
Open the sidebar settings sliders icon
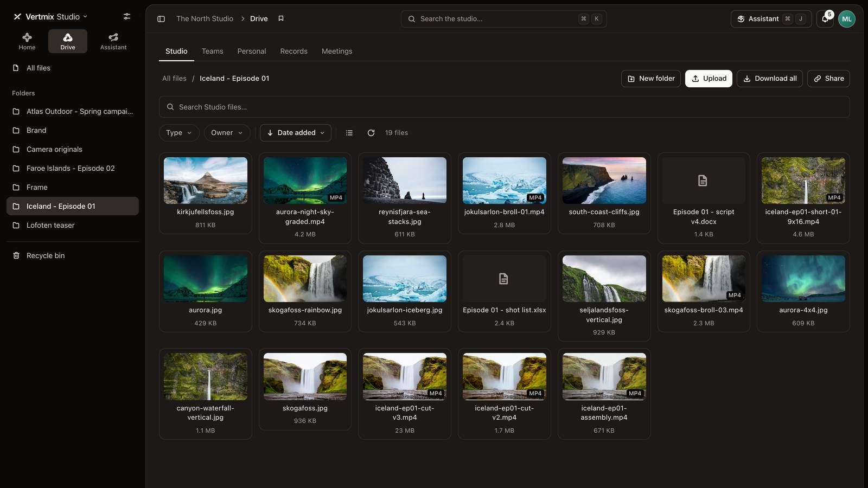click(127, 16)
